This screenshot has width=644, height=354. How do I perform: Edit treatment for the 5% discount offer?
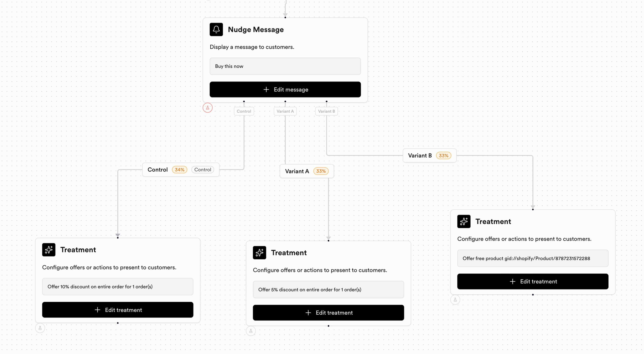tap(329, 313)
